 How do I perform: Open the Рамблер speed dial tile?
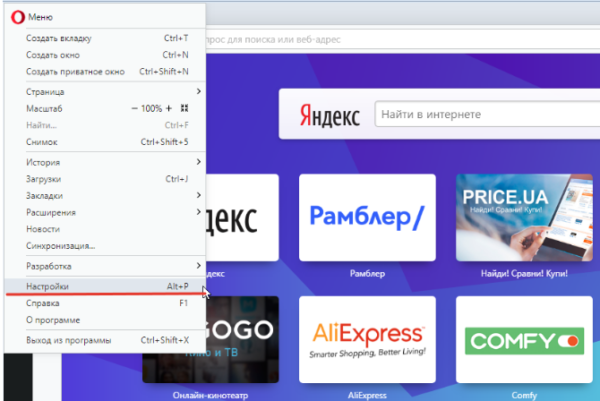367,217
